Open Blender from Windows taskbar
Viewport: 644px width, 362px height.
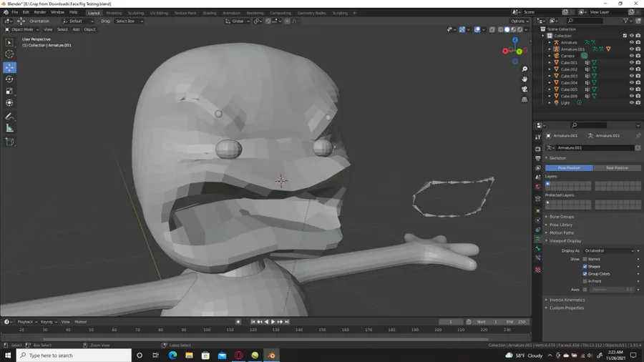(x=271, y=356)
